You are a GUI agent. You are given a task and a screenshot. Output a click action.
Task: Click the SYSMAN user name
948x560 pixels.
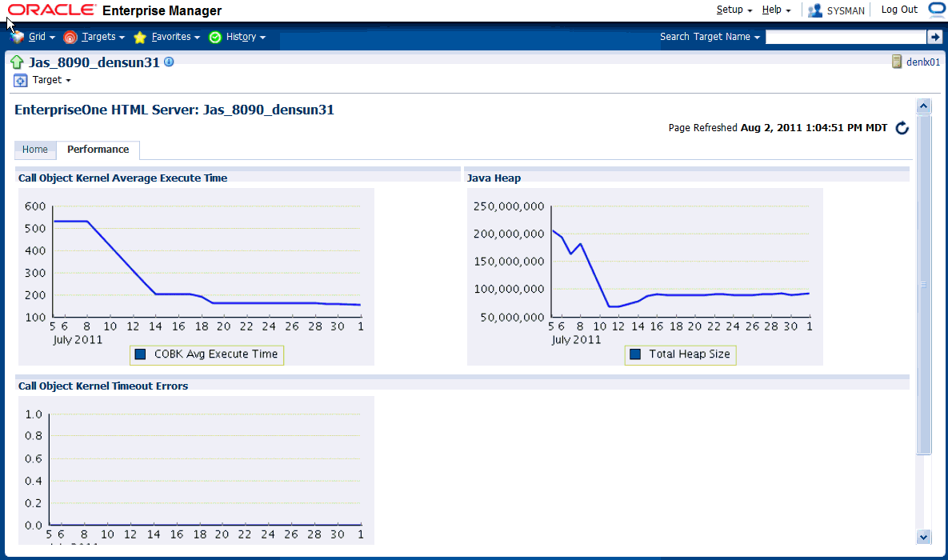(846, 11)
